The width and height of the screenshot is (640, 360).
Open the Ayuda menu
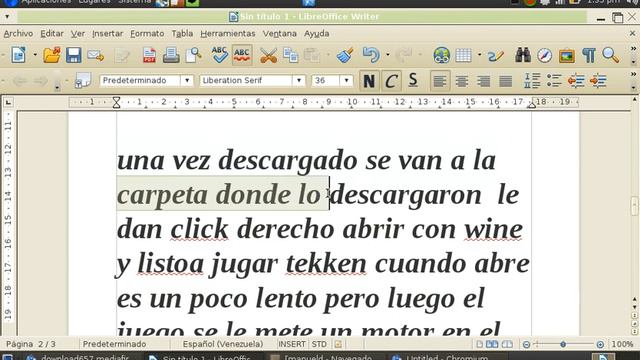click(316, 33)
